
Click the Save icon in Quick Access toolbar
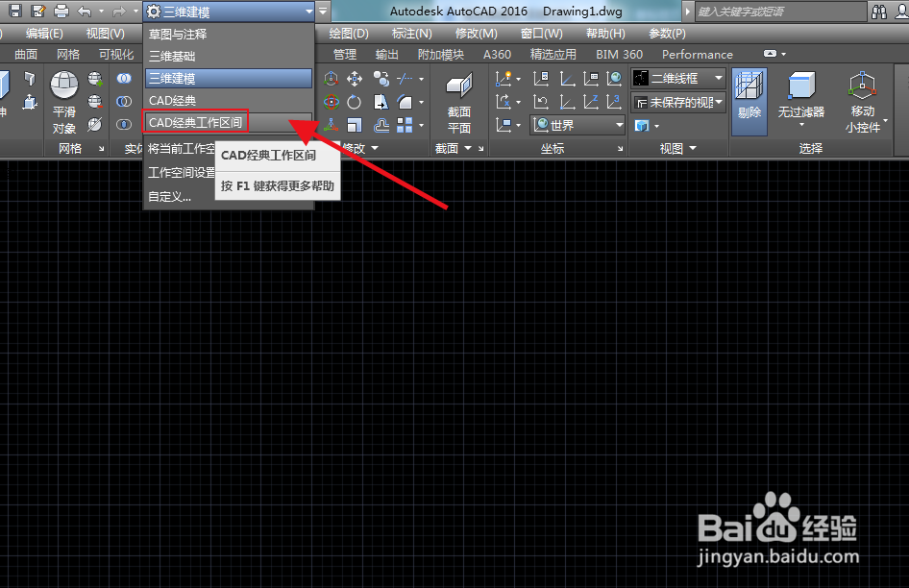pyautogui.click(x=15, y=11)
